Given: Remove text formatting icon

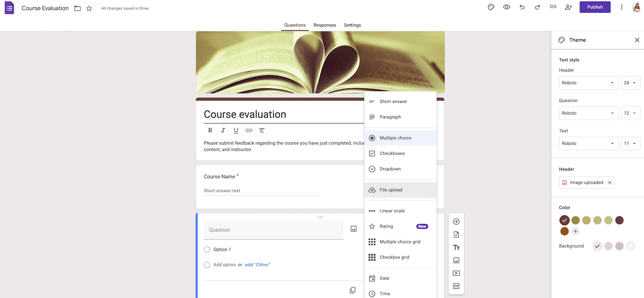Looking at the screenshot, I should tap(262, 130).
